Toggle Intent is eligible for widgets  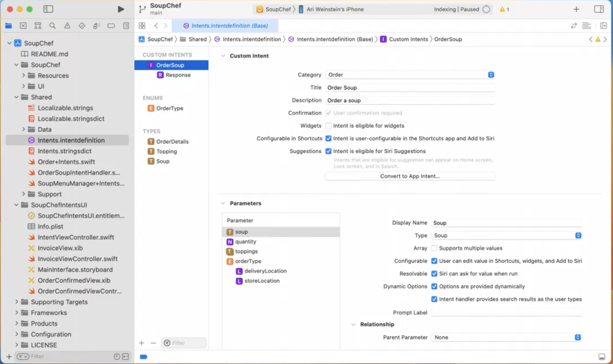click(328, 126)
